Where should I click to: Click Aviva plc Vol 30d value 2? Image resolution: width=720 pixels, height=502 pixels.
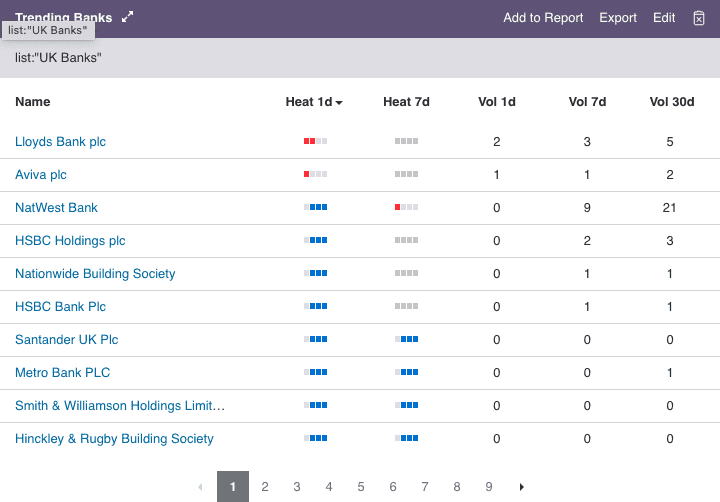(x=670, y=175)
